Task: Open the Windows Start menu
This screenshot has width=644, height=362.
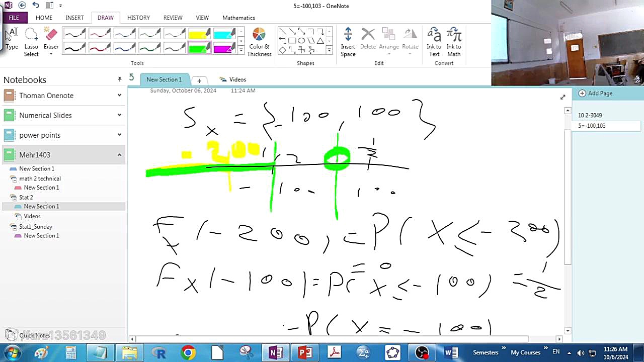Action: click(12, 352)
